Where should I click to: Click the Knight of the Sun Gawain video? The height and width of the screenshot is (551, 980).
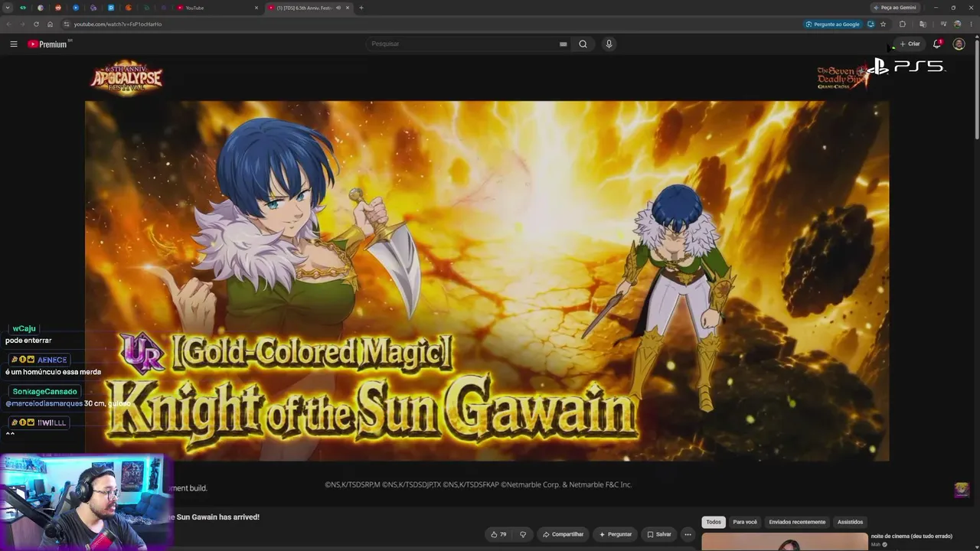coord(487,281)
